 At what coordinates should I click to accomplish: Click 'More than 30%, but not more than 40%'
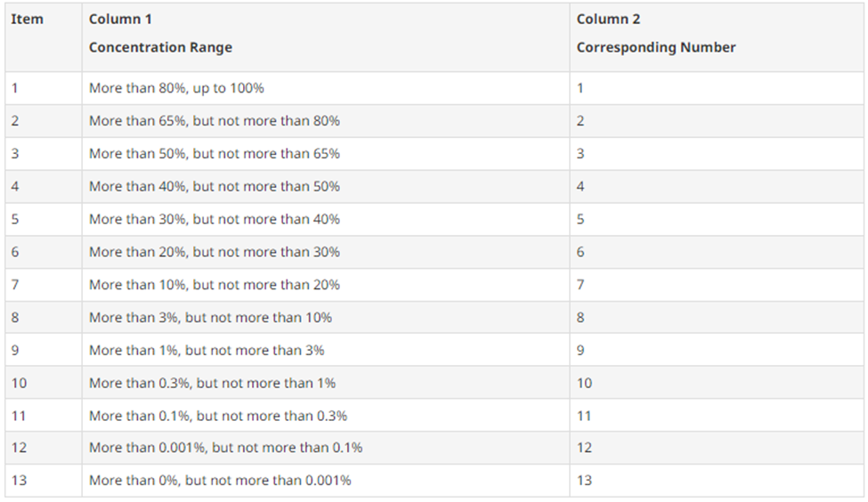[x=214, y=219]
